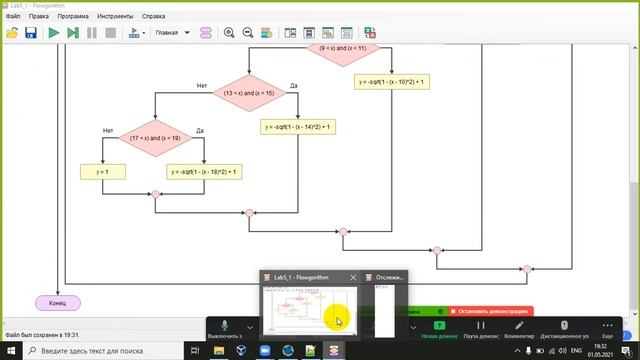Select the (13 < x) and (x < 15) diamond
This screenshot has width=640, height=360.
(249, 93)
